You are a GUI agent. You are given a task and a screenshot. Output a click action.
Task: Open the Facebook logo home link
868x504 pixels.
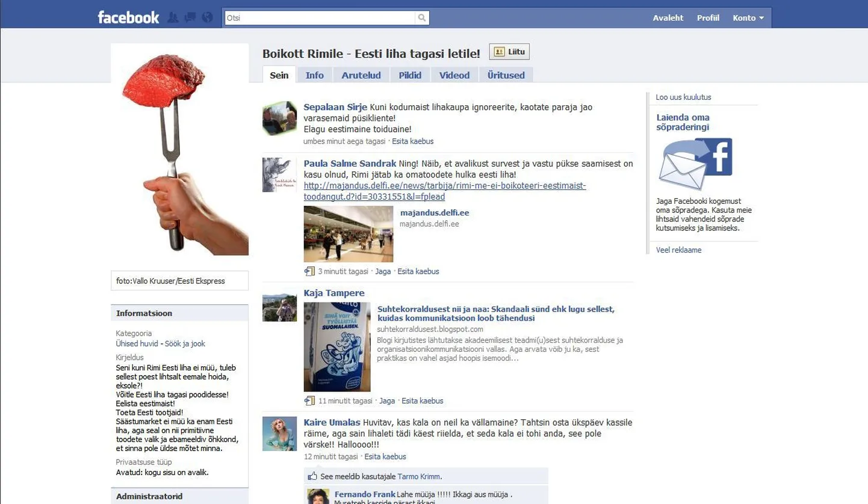[128, 17]
